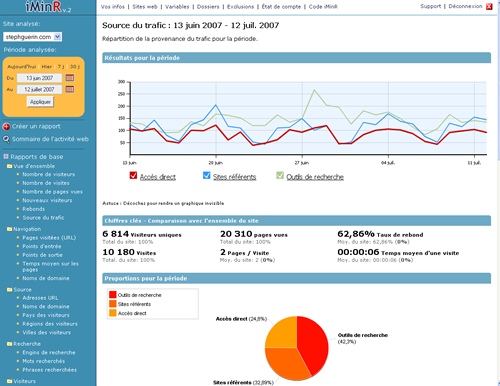
Task: Click folder icon beside Navigation
Action: [x=9, y=229]
